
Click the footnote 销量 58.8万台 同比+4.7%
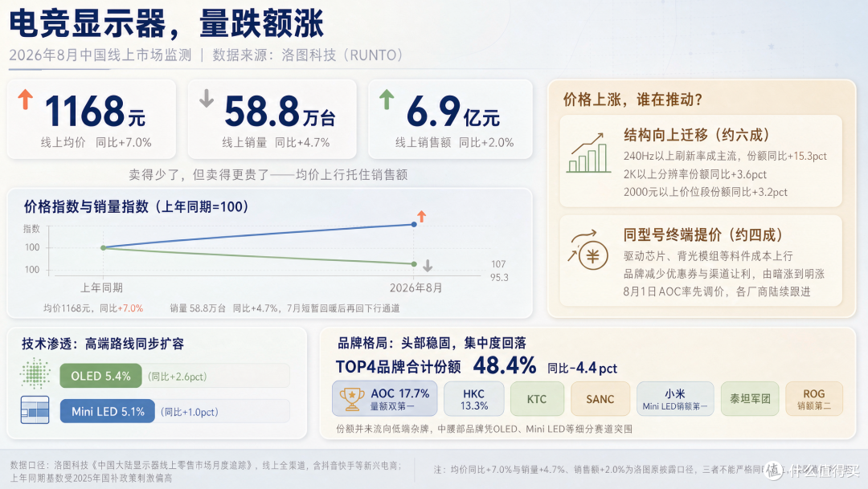[227, 308]
